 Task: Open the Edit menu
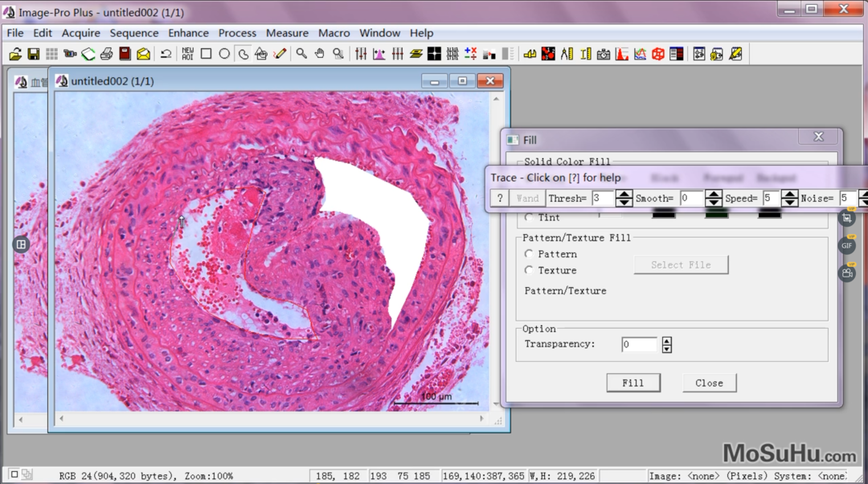point(42,33)
